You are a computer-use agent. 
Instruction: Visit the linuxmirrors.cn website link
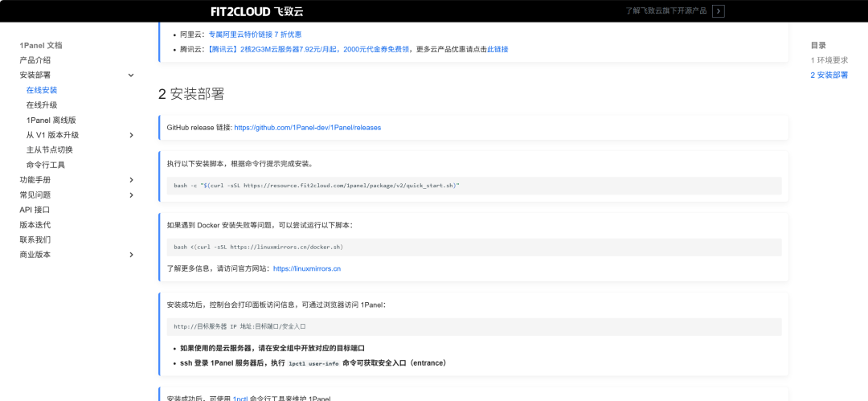click(307, 268)
